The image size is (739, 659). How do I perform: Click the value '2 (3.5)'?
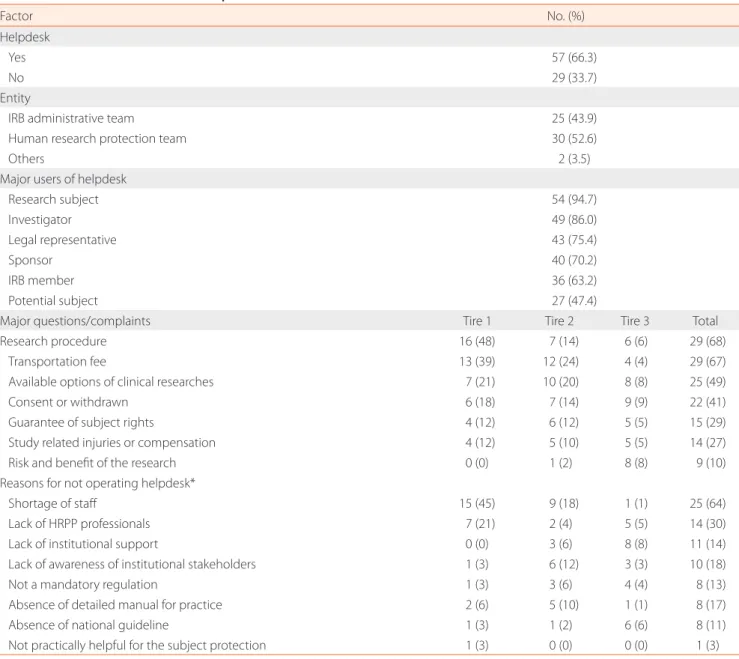tap(574, 159)
